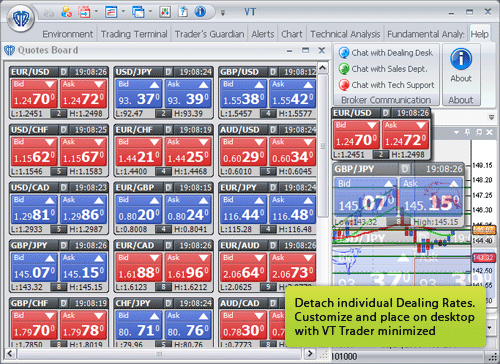This screenshot has height=364, width=500.
Task: Minimize the Quotes Board panel
Action: (289, 51)
